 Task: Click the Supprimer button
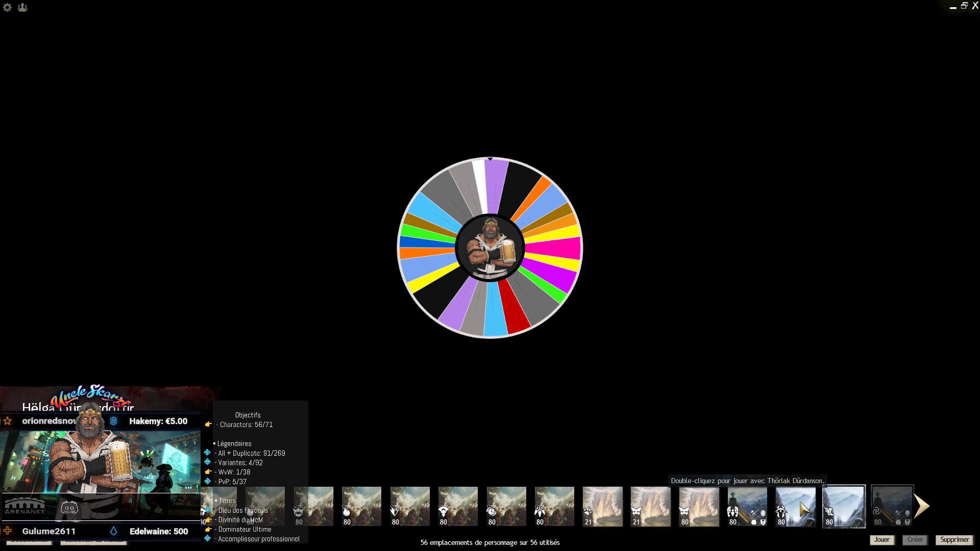click(x=954, y=540)
